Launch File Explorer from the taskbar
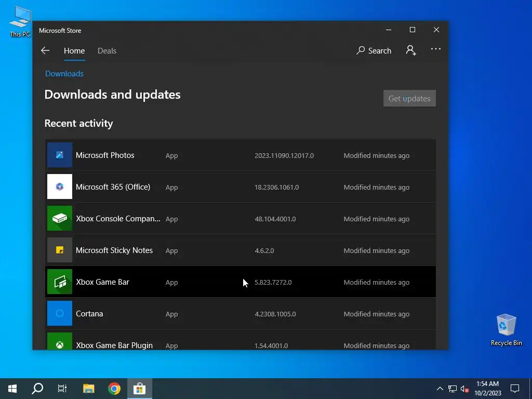 (x=88, y=389)
